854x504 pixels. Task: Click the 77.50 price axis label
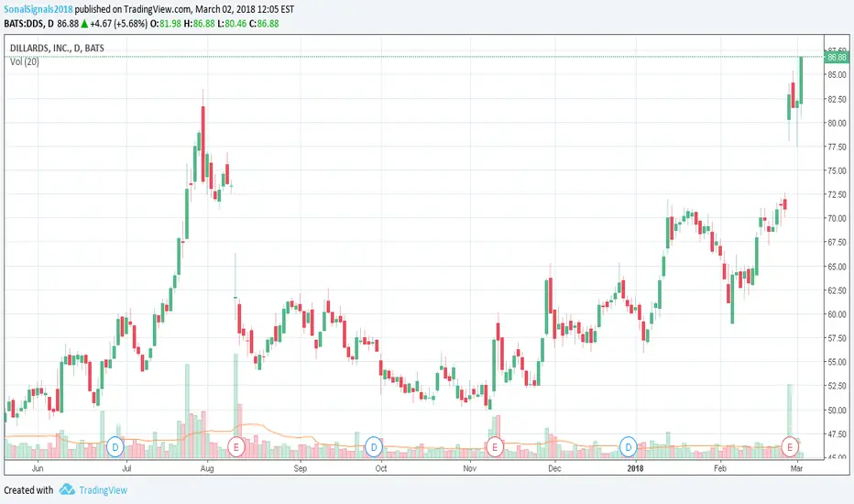tap(837, 148)
